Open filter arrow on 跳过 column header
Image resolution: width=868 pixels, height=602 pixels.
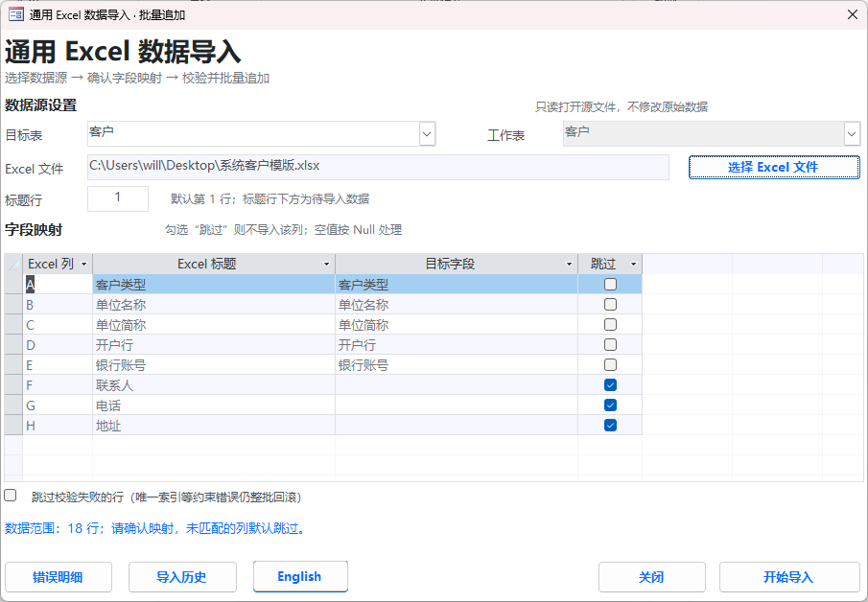(634, 265)
